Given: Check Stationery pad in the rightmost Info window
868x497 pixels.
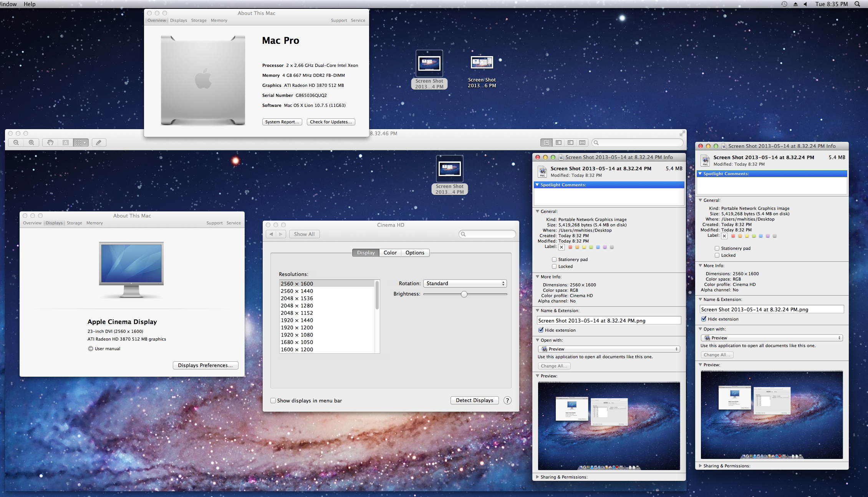Looking at the screenshot, I should (x=717, y=248).
